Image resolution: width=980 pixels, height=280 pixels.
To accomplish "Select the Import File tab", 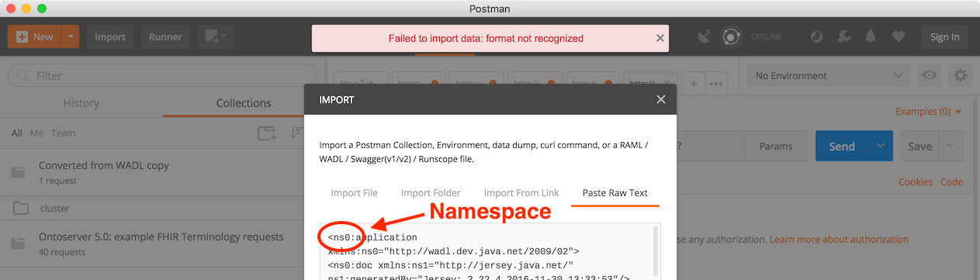I will tap(355, 192).
